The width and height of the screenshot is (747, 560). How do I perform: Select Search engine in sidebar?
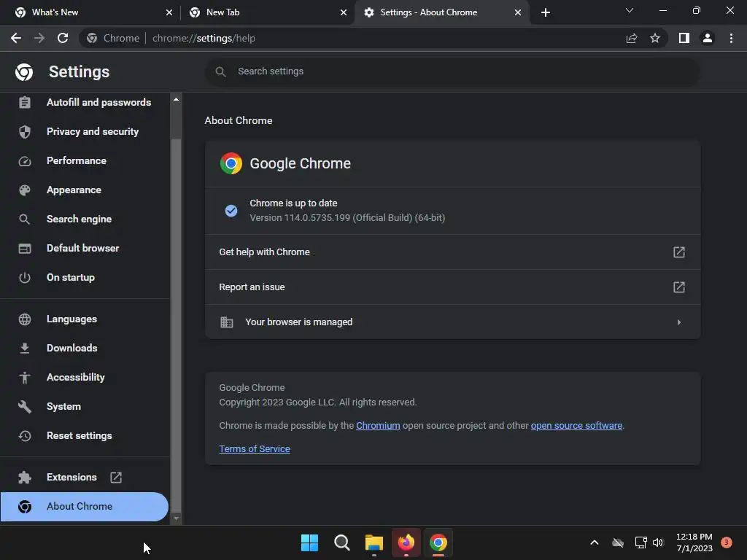point(79,219)
